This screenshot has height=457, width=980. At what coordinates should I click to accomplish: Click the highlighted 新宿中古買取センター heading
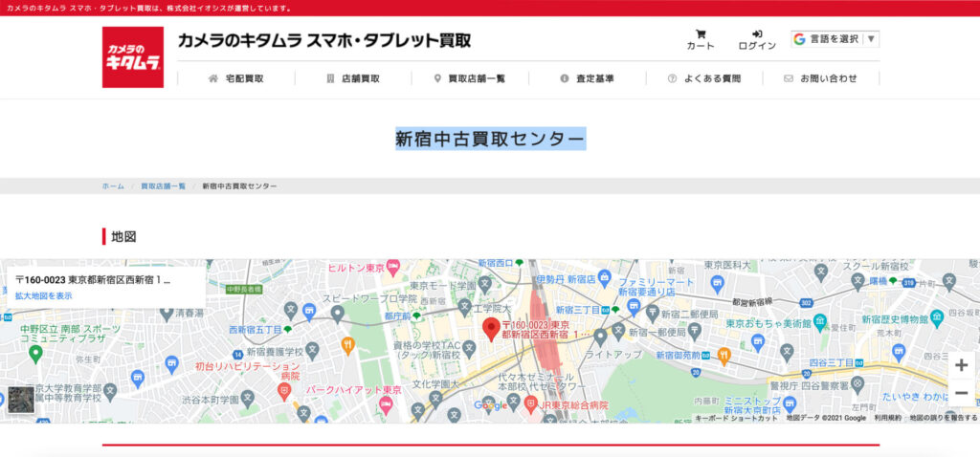(491, 139)
